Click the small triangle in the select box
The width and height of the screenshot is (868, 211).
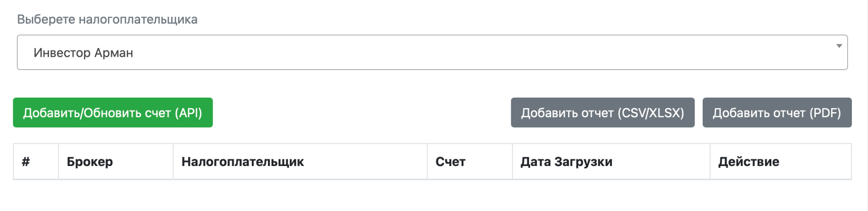[x=839, y=46]
